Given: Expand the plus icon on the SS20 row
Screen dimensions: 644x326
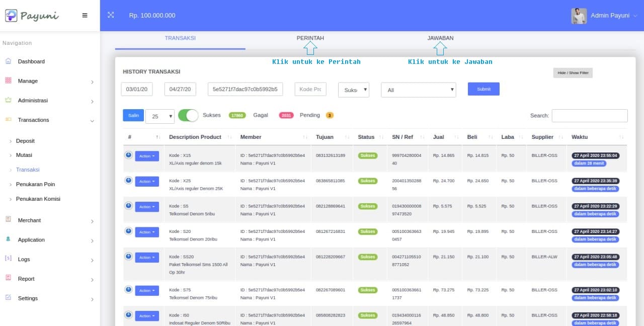Looking at the screenshot, I should tap(128, 256).
